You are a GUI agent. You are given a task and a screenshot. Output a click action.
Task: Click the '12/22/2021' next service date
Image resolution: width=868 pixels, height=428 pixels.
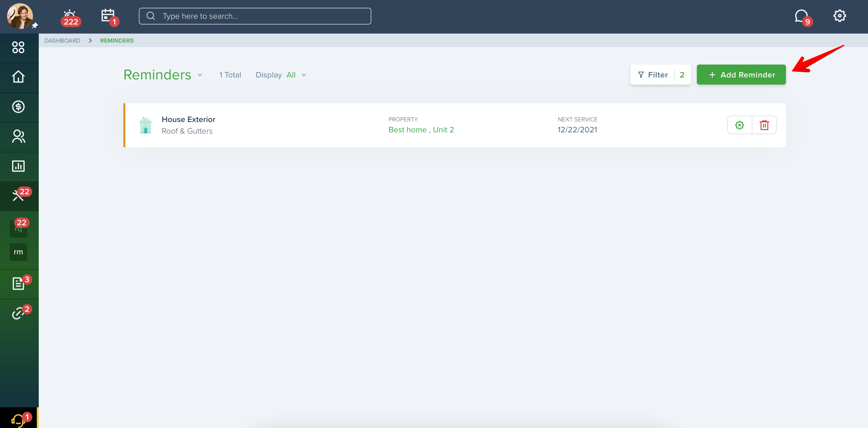pos(577,130)
